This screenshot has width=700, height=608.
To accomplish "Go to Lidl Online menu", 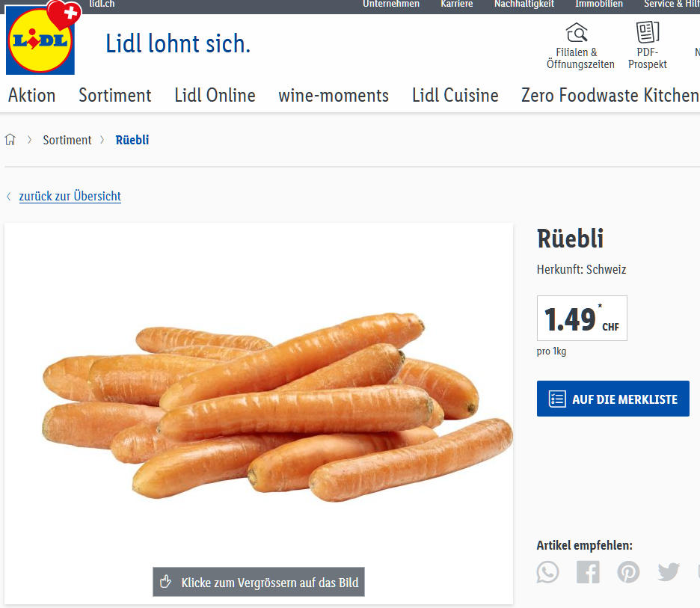I will coord(215,96).
